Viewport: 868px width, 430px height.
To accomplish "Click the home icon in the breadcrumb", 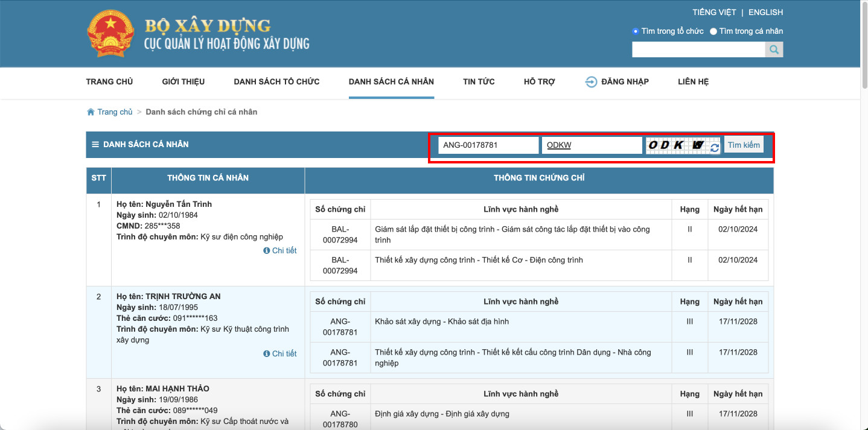I will tap(89, 111).
